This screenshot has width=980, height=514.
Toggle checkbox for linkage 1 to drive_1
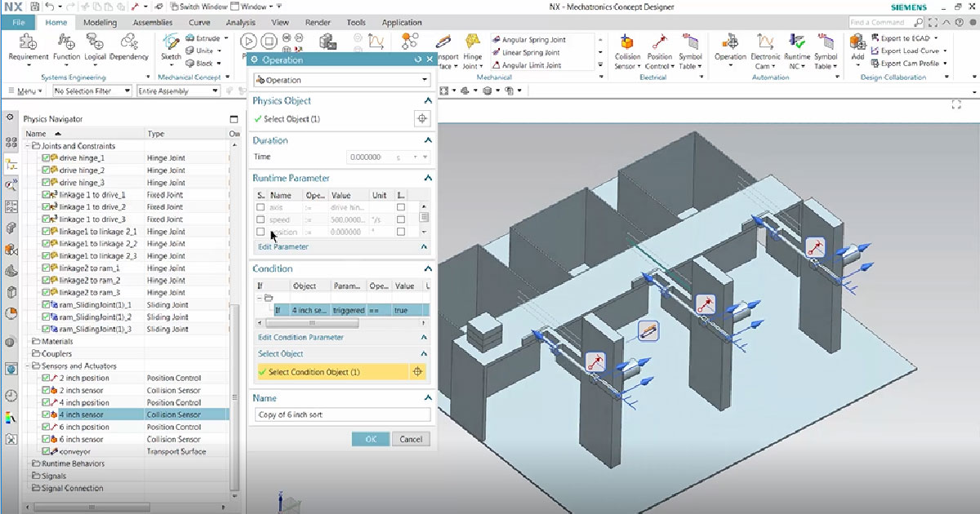[x=47, y=195]
